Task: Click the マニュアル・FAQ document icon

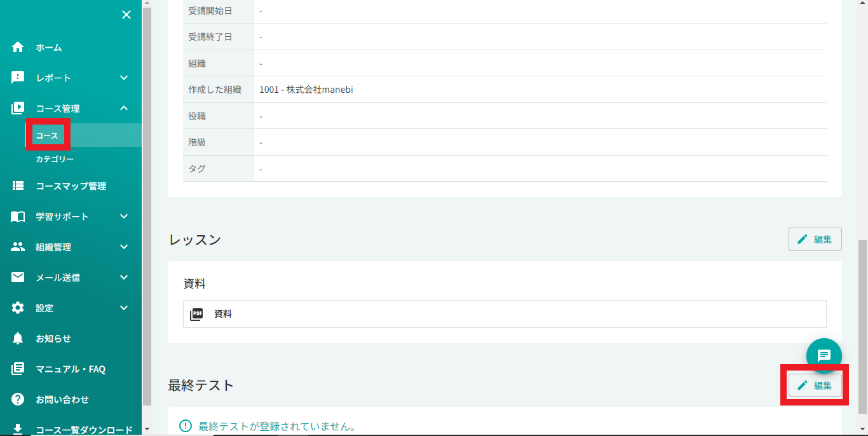Action: pyautogui.click(x=18, y=369)
